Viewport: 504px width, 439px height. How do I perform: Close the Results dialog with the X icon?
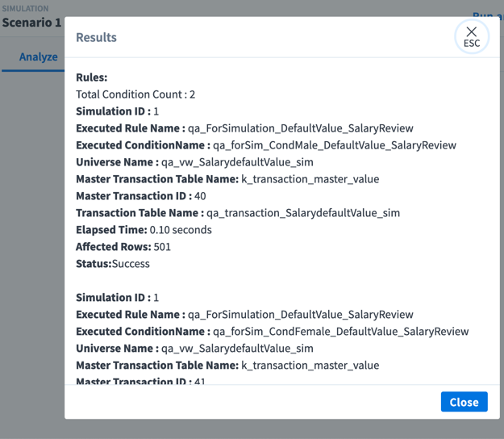point(471,36)
